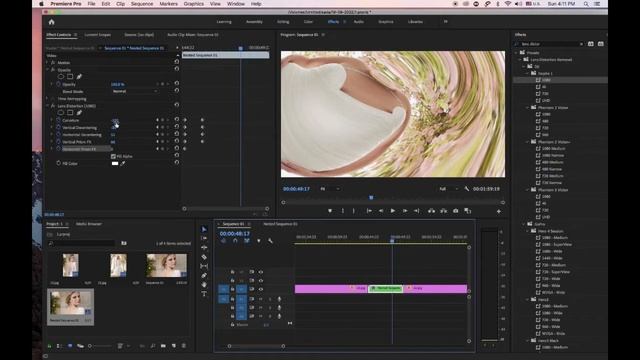
Task: Select the Track Select Forward tool
Action: click(204, 238)
